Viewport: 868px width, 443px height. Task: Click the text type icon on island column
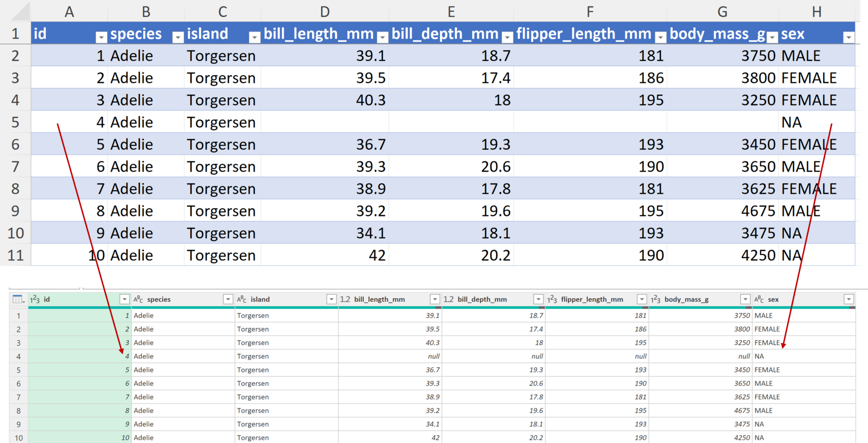coord(241,299)
